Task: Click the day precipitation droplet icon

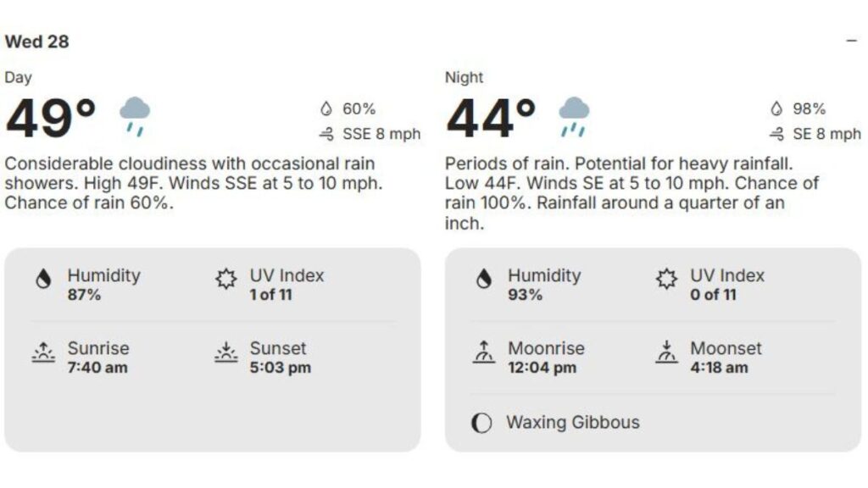Action: pos(325,109)
